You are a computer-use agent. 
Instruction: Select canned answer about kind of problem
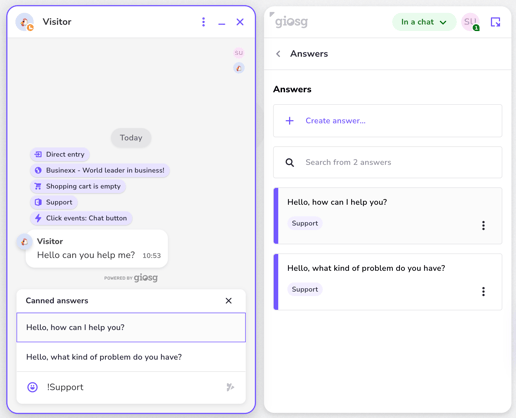pyautogui.click(x=131, y=357)
